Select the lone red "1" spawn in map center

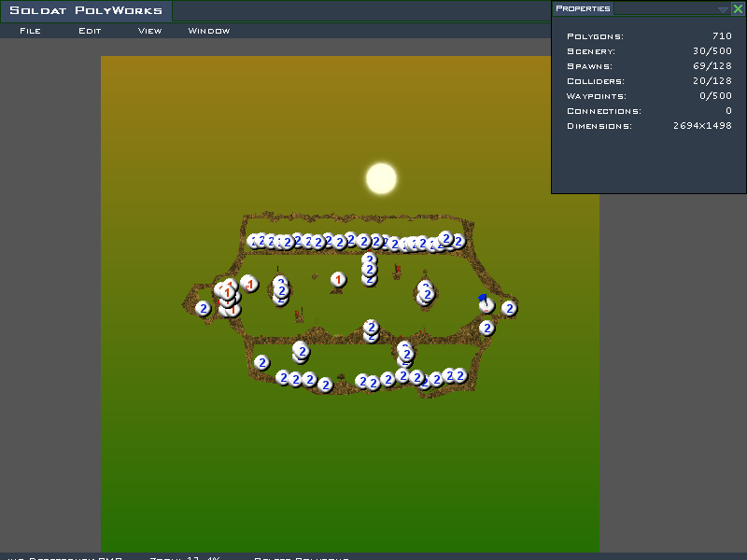pos(339,279)
